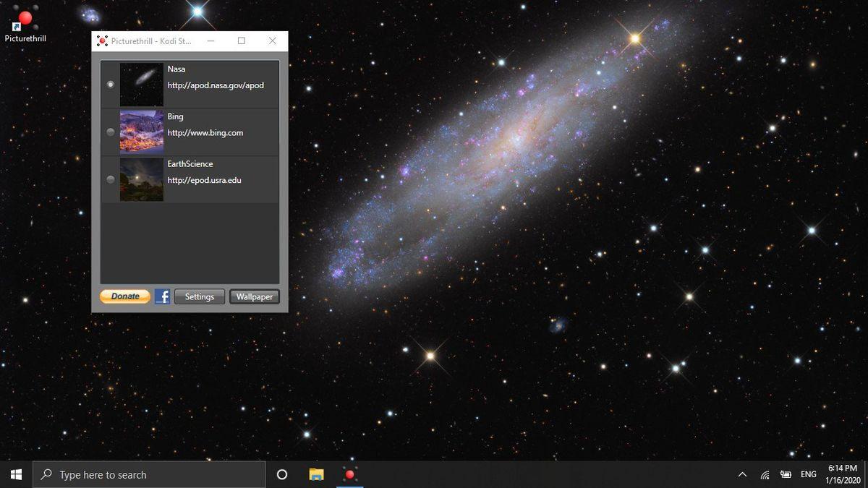
Task: Click the Nasa source name
Action: pyautogui.click(x=176, y=69)
